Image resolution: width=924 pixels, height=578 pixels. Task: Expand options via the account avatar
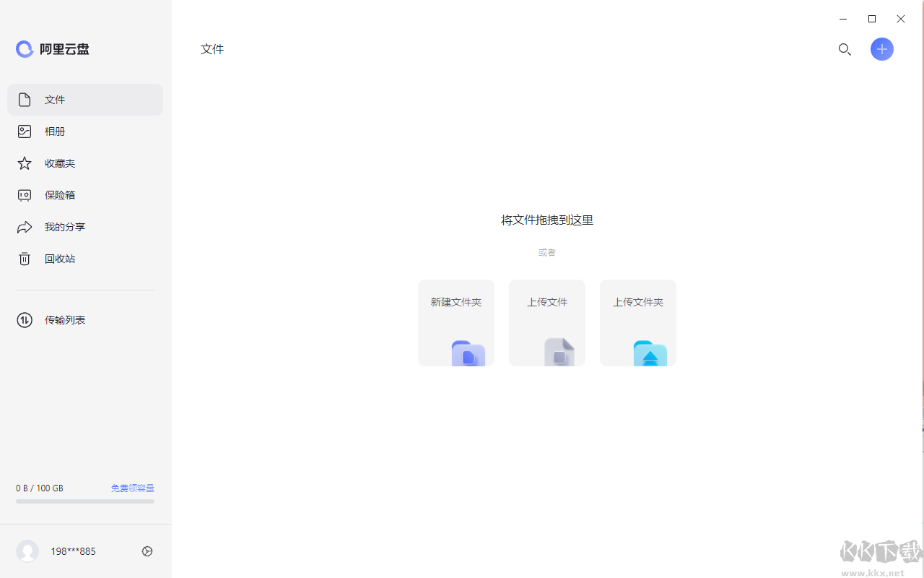tap(27, 551)
